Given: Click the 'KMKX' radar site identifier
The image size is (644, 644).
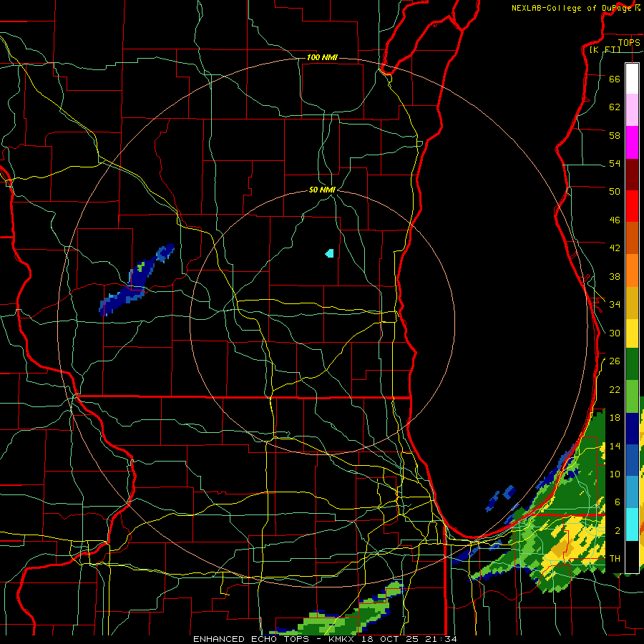Looking at the screenshot, I should click(x=341, y=639).
